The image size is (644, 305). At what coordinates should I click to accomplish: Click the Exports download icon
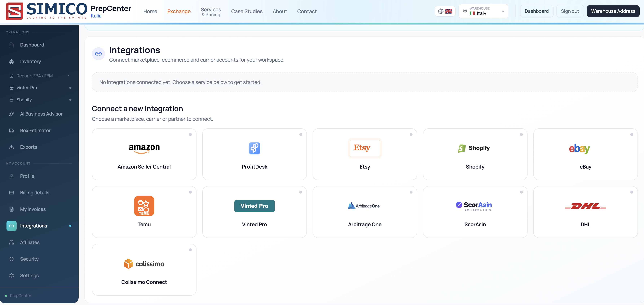[x=12, y=147]
